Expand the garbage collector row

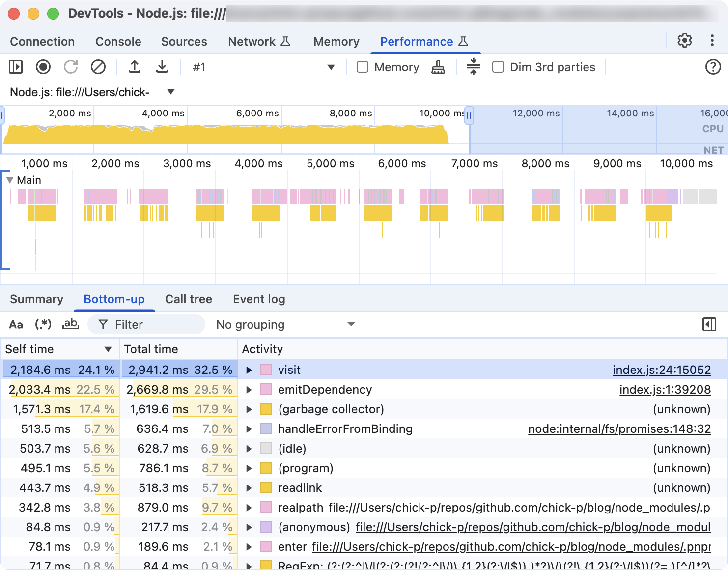(x=249, y=409)
